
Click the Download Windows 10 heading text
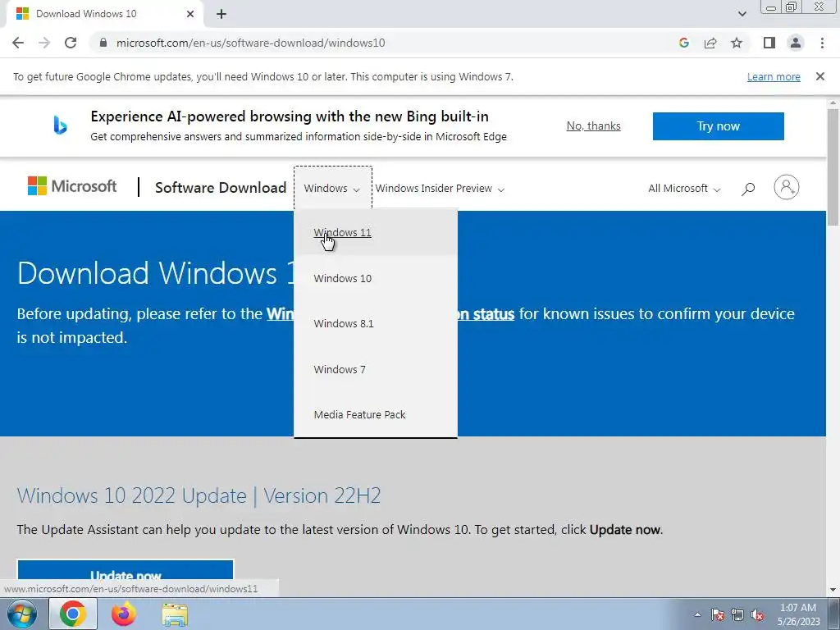point(155,272)
